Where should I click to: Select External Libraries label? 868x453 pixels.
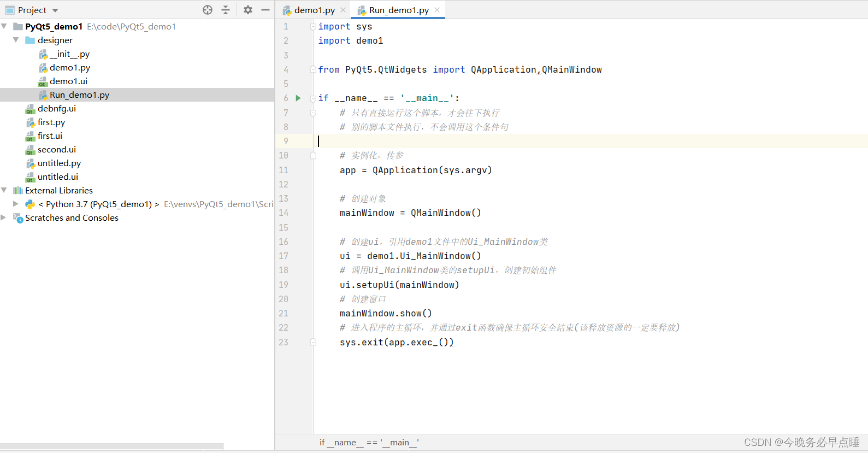pos(59,190)
